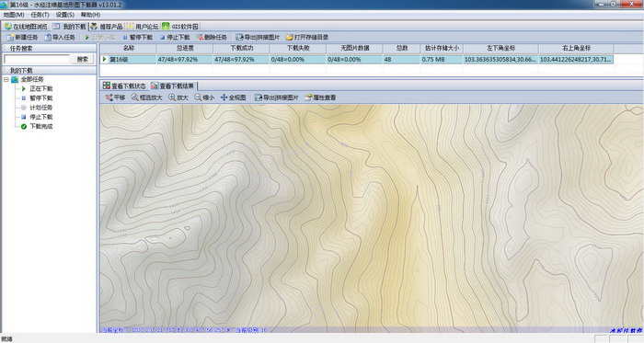The image size is (644, 343).
Task: Click the 估计存储大小 column header
Action: [442, 49]
